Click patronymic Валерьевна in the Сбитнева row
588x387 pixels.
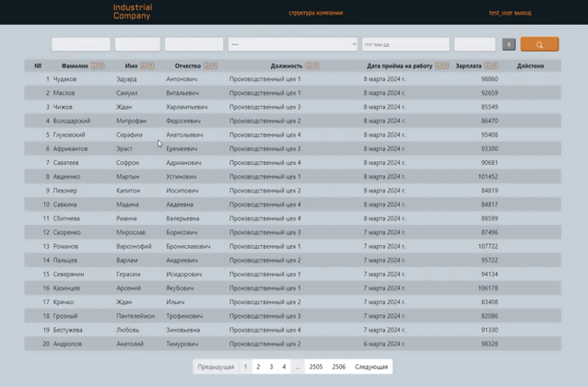tap(182, 218)
